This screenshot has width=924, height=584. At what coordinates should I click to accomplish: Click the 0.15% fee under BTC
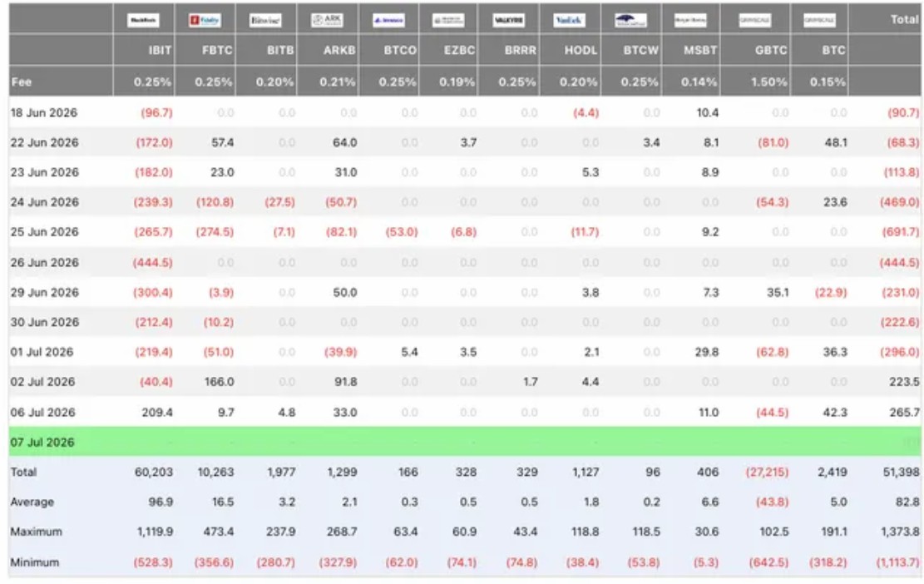(828, 82)
